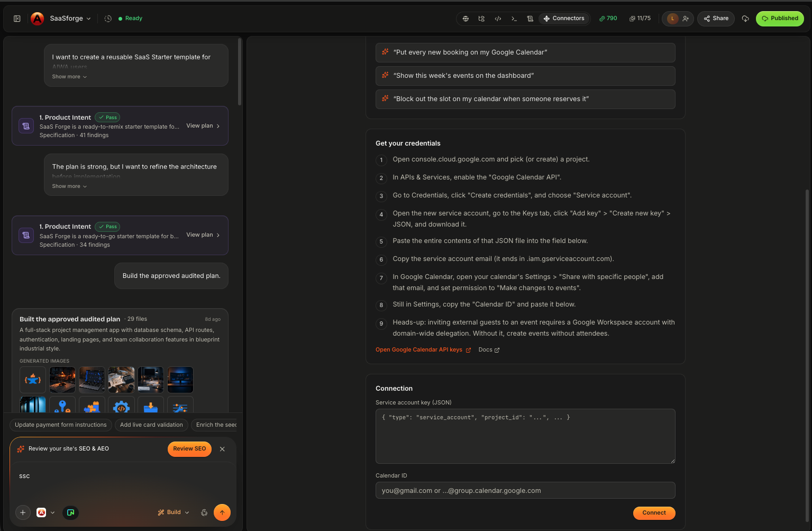
Task: Click the Share button
Action: 716,19
